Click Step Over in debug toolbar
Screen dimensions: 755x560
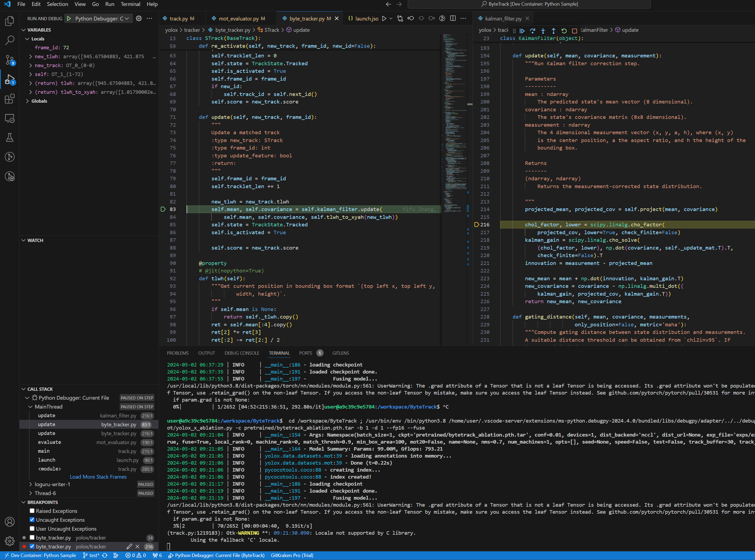click(x=532, y=30)
